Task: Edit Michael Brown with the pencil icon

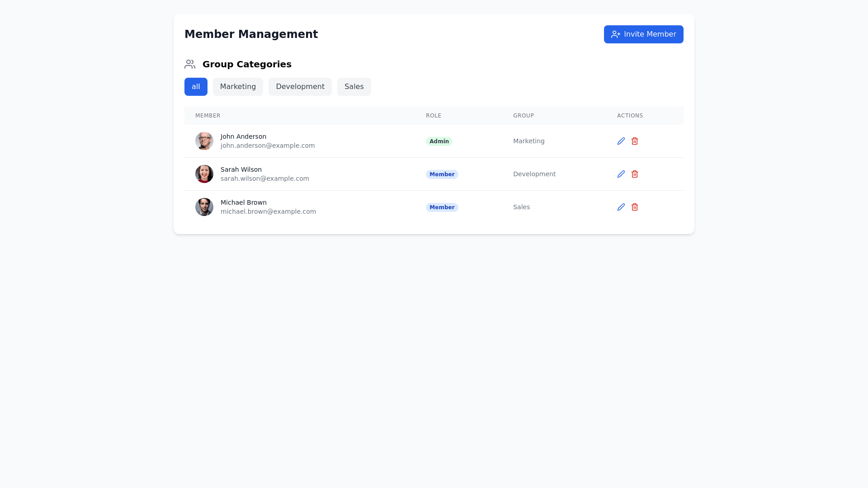Action: (x=621, y=207)
